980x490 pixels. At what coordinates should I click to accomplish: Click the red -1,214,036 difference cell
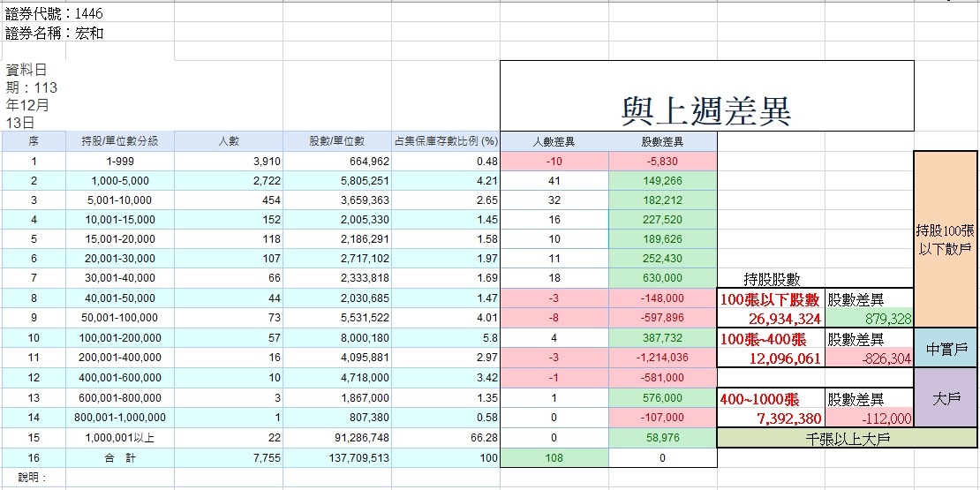[x=662, y=358]
